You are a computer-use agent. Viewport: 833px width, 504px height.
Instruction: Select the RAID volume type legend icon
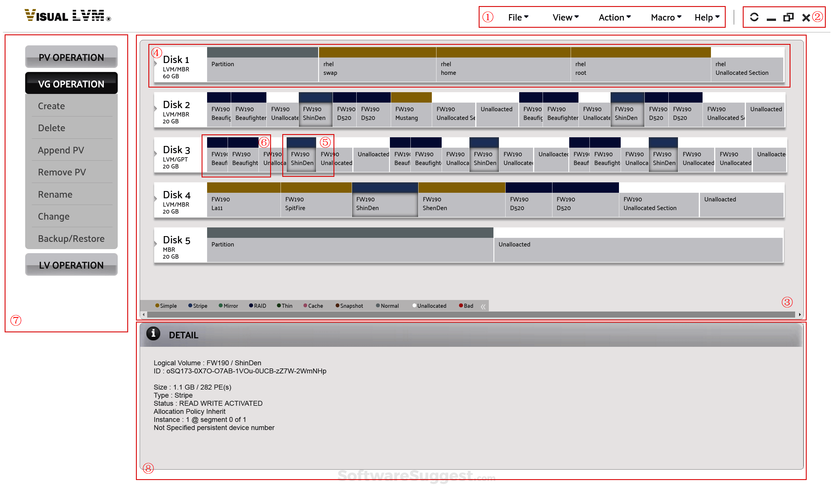(250, 305)
